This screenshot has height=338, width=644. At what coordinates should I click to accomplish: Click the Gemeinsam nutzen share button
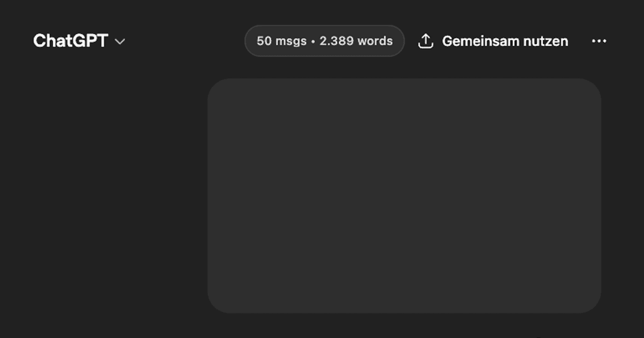tap(493, 41)
